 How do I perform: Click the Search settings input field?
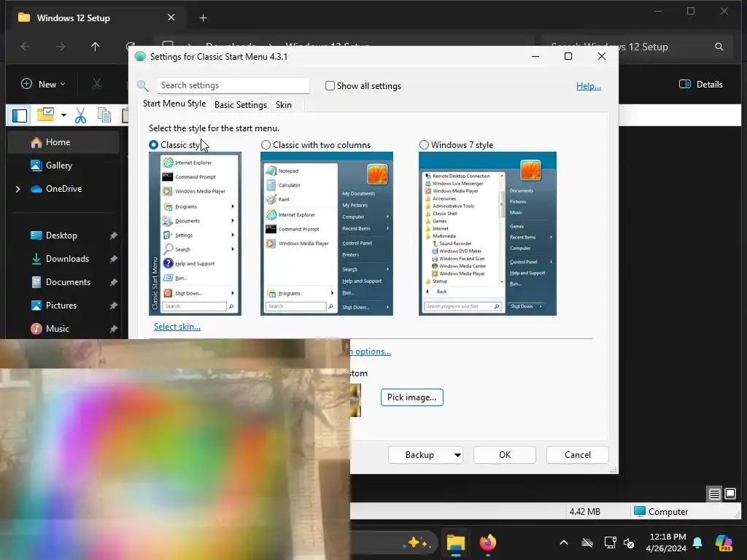tap(233, 85)
